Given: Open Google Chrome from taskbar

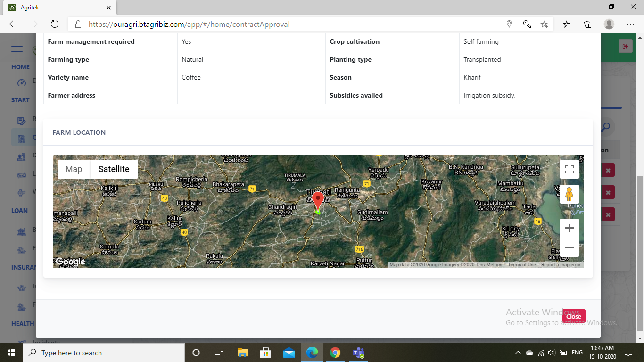Looking at the screenshot, I should 335,353.
